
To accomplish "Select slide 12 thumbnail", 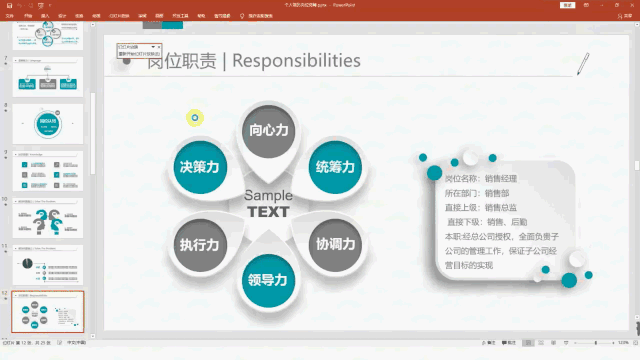I will pos(48,311).
